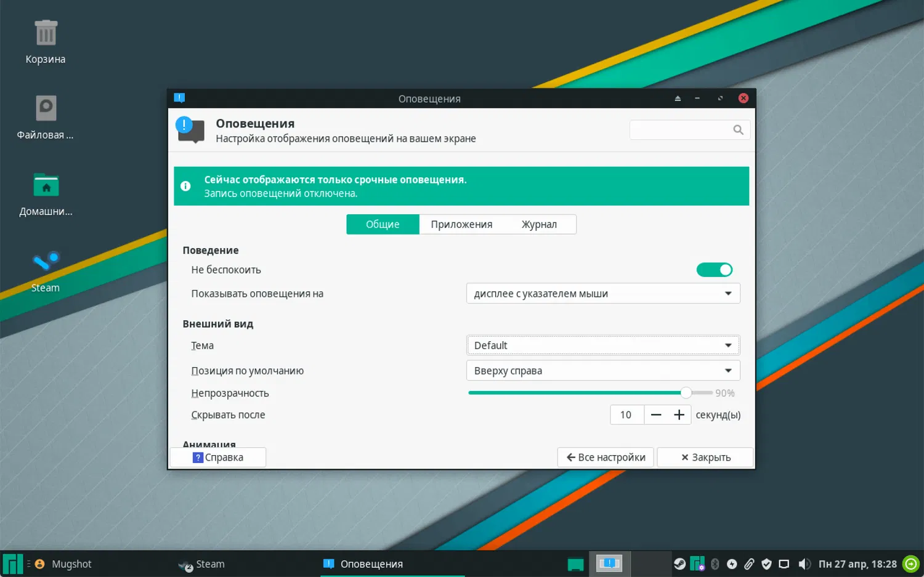Switch to the first workspace with green window
The image size is (924, 577).
tap(575, 563)
